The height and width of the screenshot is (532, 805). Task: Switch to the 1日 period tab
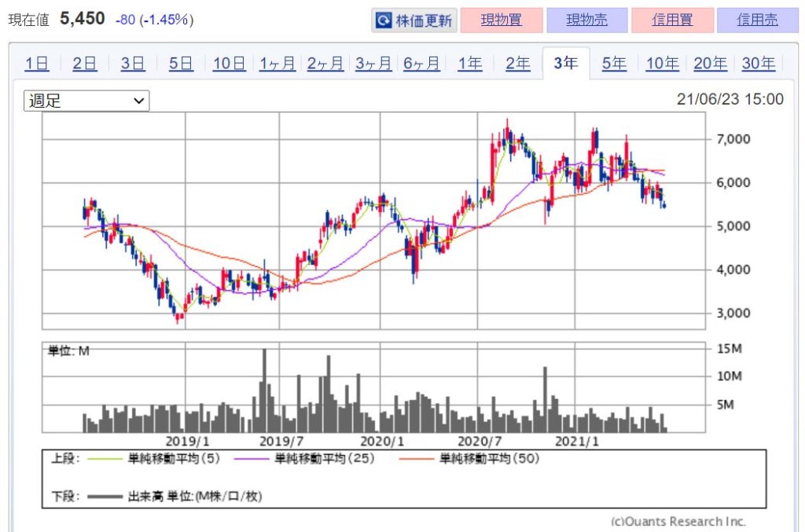point(37,63)
